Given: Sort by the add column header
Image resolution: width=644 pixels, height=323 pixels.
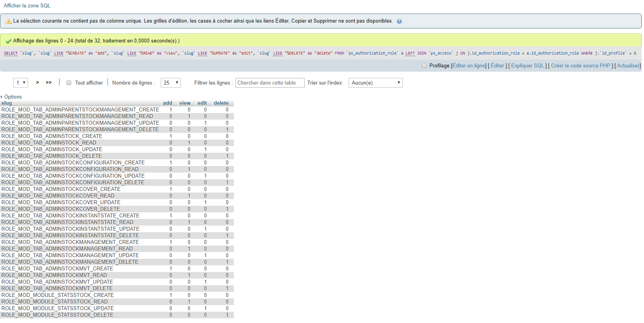Looking at the screenshot, I should [167, 103].
